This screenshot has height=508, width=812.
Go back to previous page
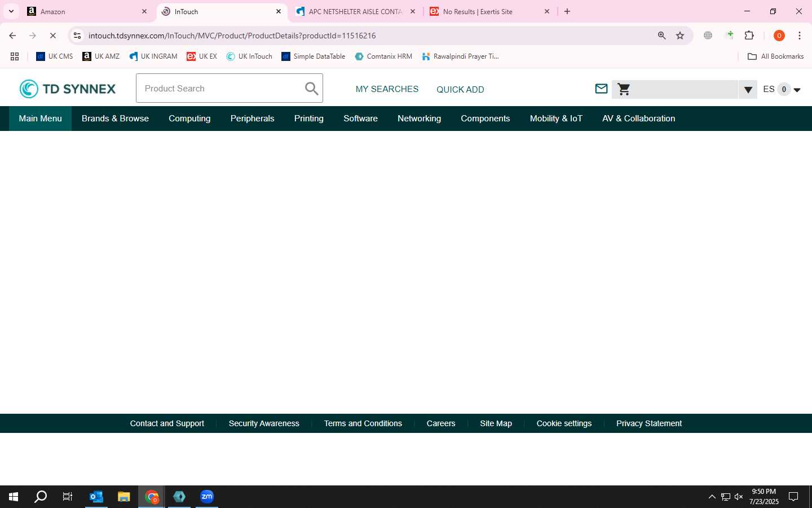tap(12, 36)
